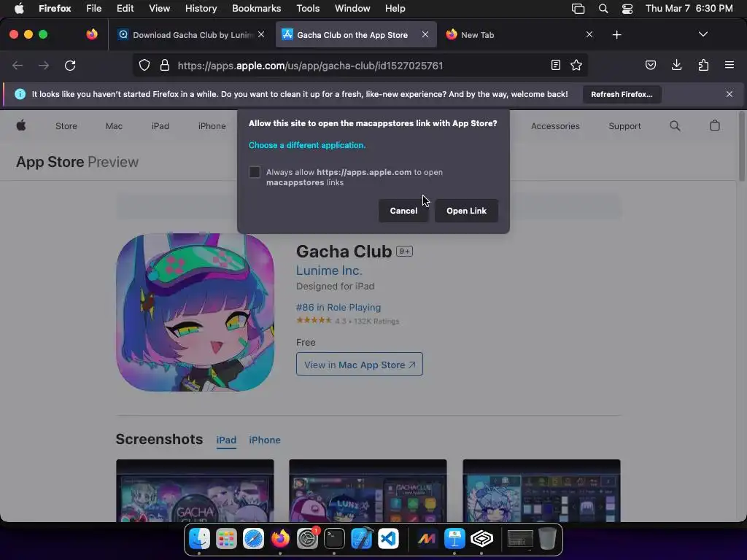Click the forward navigation arrow
This screenshot has width=747, height=560.
coord(44,65)
